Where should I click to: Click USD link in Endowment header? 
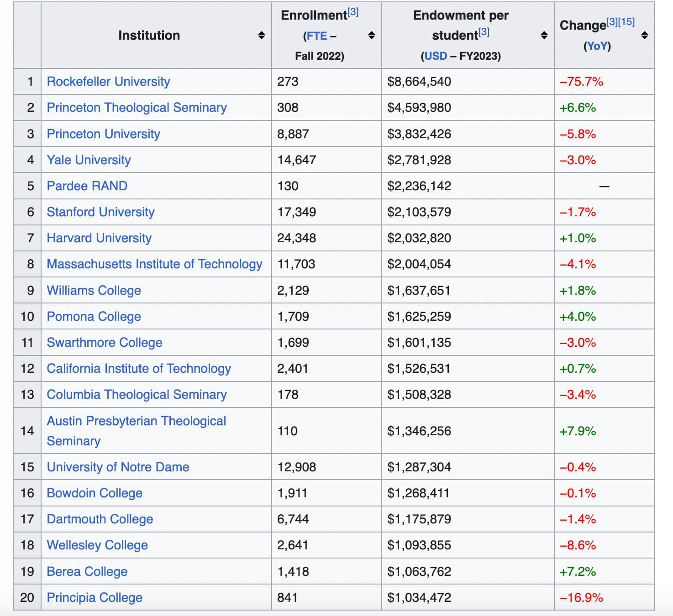436,56
